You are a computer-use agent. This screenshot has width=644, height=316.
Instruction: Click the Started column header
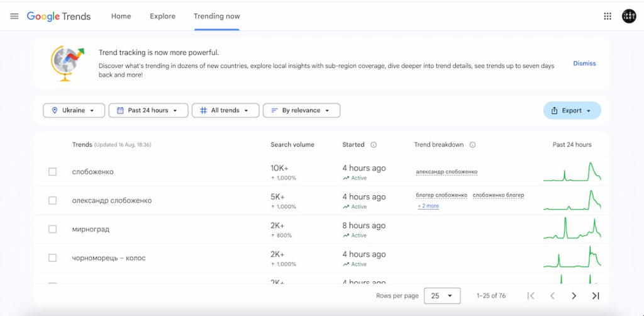pyautogui.click(x=353, y=145)
